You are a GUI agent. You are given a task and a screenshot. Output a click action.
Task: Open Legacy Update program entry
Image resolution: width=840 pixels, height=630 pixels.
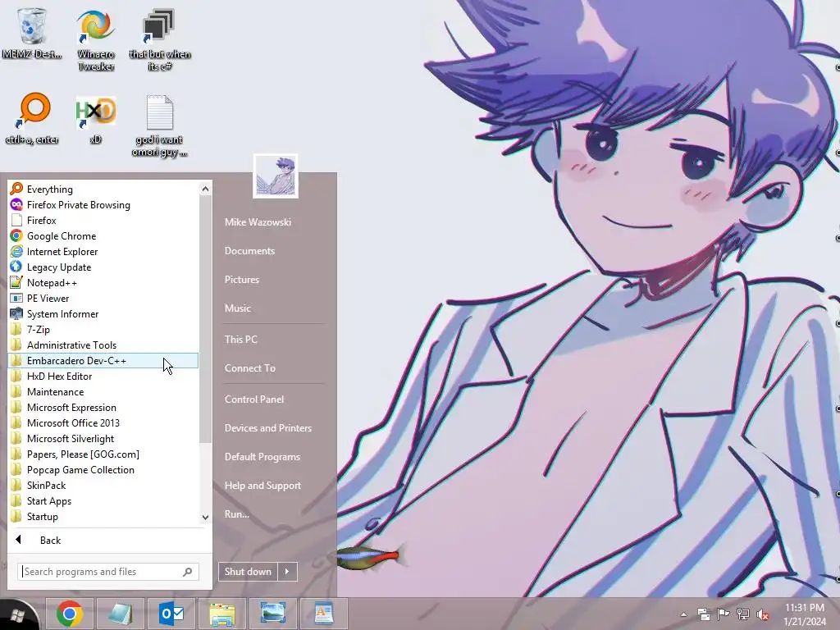point(103,267)
